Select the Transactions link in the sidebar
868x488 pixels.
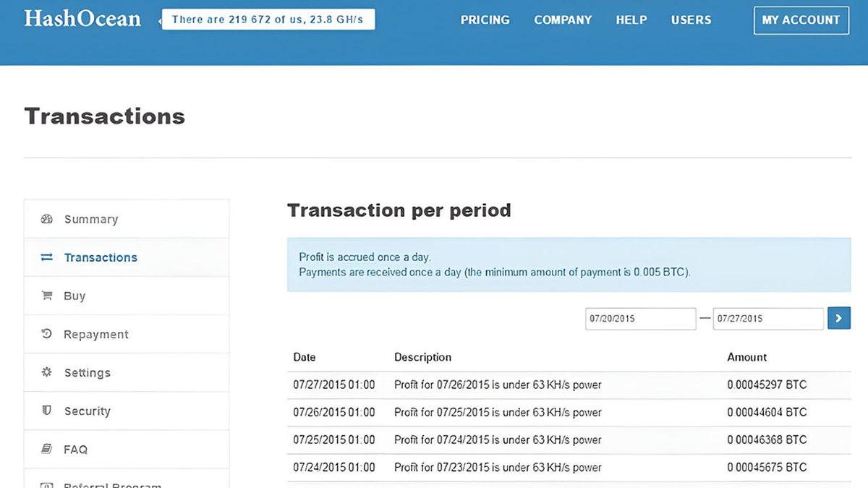coord(101,257)
